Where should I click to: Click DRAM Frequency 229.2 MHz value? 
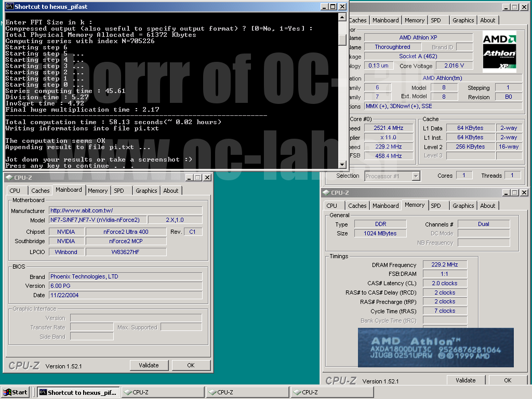click(x=445, y=264)
